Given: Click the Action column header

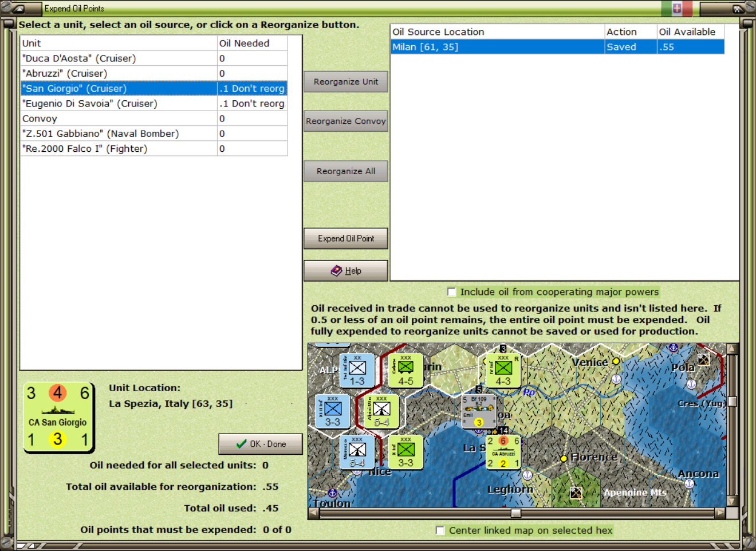Looking at the screenshot, I should point(631,32).
